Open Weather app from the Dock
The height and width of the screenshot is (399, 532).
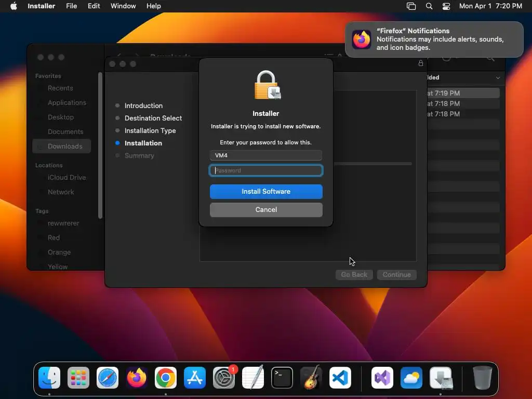(x=411, y=378)
